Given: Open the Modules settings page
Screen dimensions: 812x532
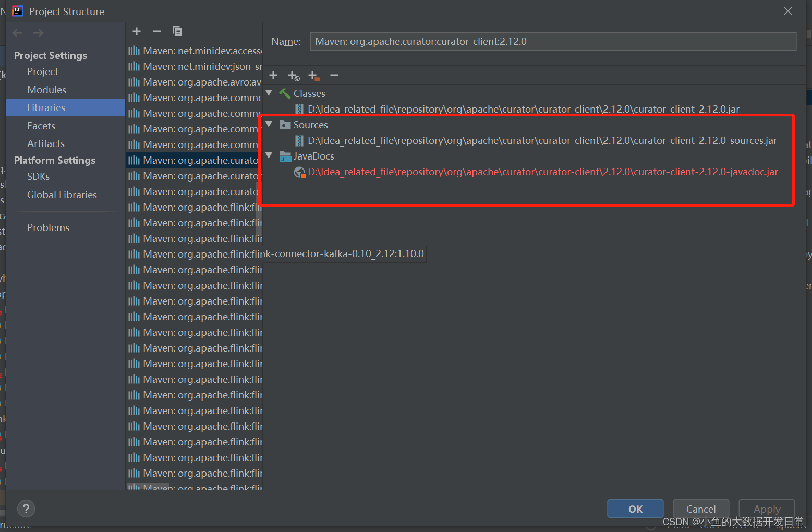Looking at the screenshot, I should (x=47, y=90).
